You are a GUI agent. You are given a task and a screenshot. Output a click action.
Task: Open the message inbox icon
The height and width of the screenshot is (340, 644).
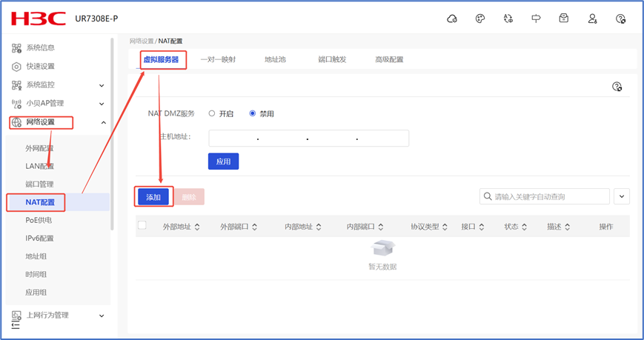click(564, 19)
